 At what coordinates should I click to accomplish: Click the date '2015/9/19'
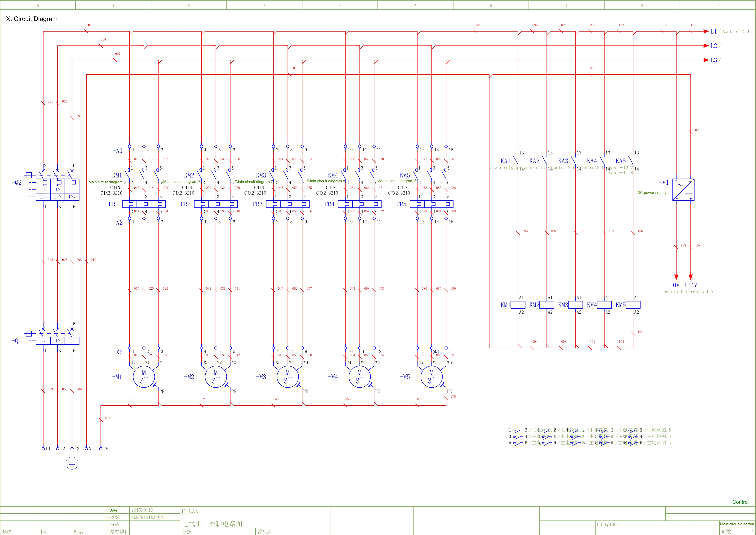tap(142, 510)
